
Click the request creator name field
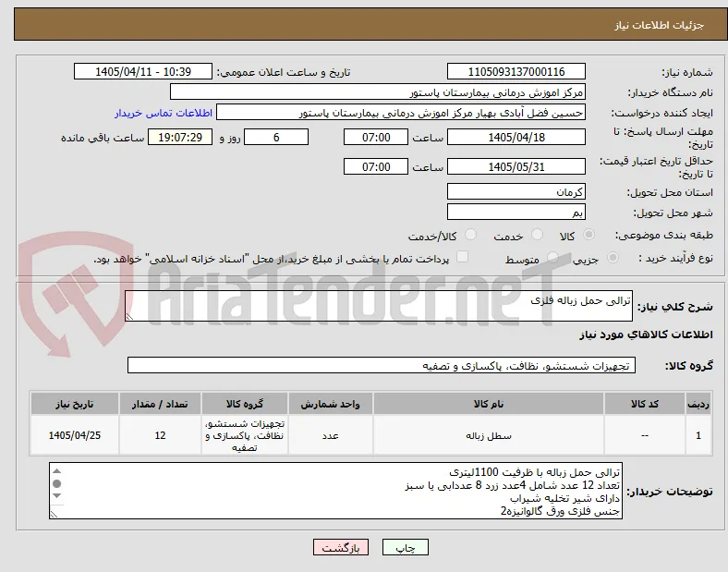[x=401, y=113]
